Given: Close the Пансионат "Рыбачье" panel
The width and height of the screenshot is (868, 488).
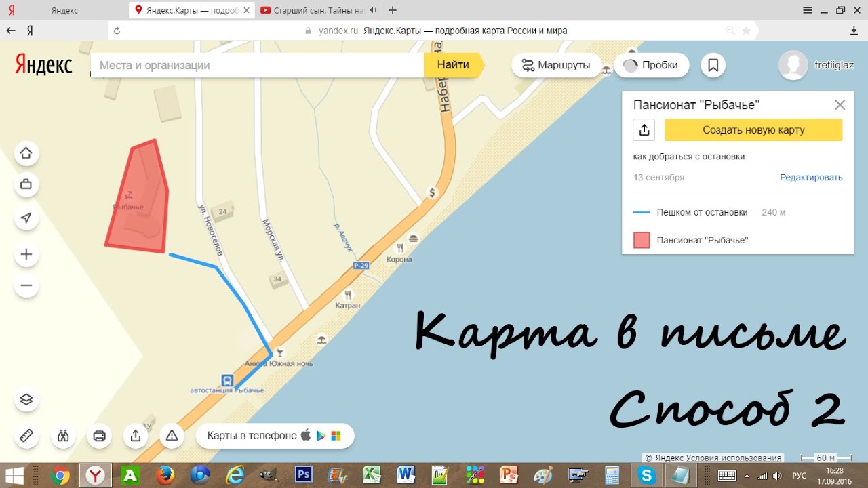Looking at the screenshot, I should click(840, 105).
